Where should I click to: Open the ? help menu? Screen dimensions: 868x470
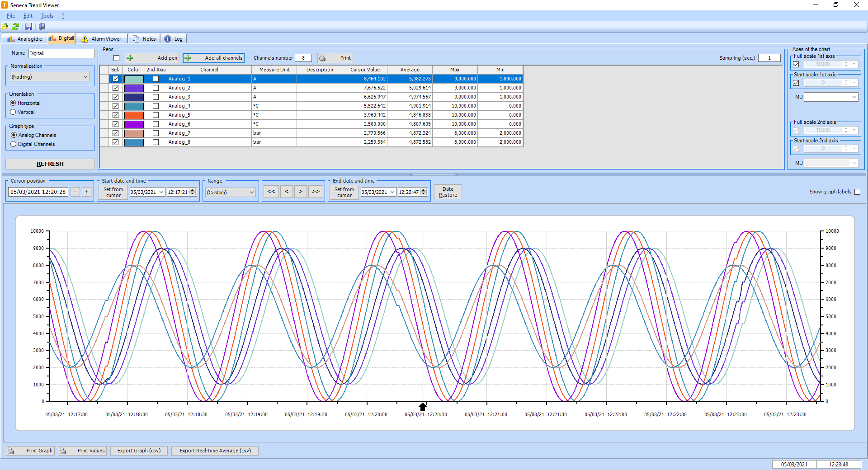coord(63,16)
